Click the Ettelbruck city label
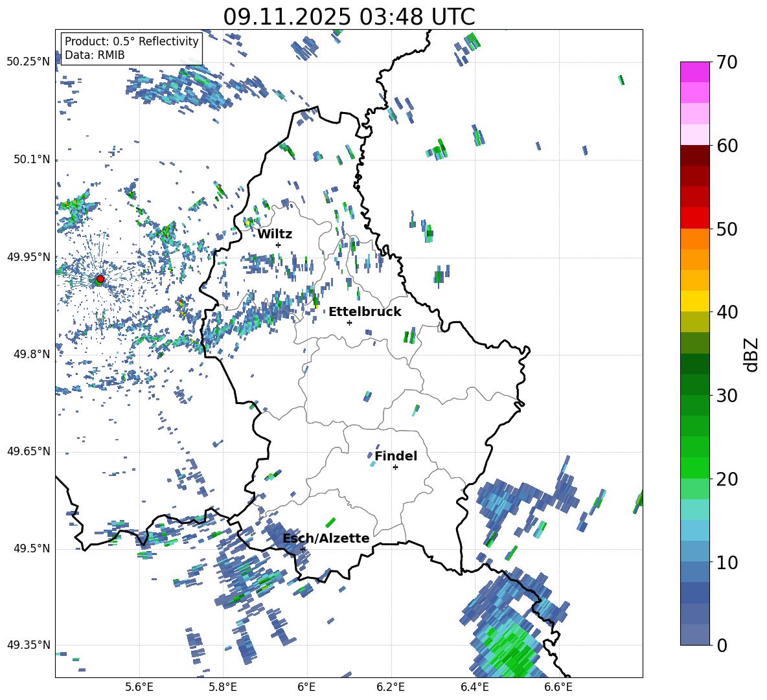 click(x=365, y=312)
